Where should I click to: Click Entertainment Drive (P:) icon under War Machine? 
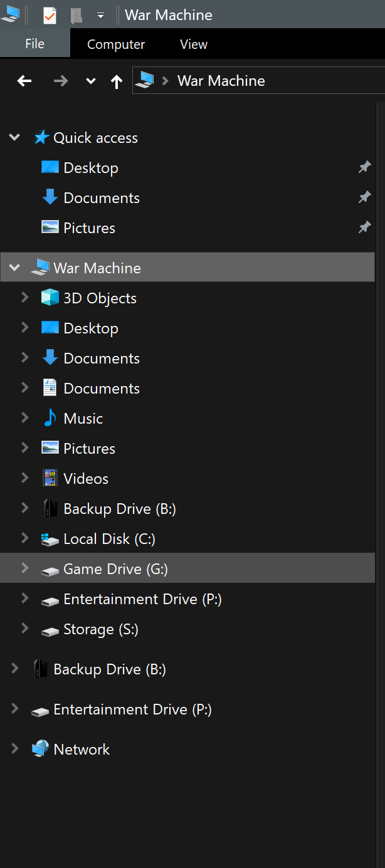[50, 600]
